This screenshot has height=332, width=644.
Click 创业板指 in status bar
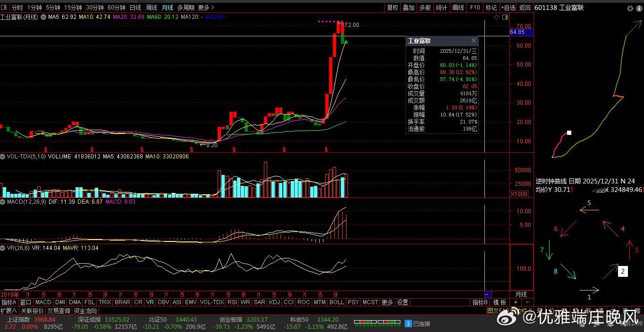coord(231,320)
